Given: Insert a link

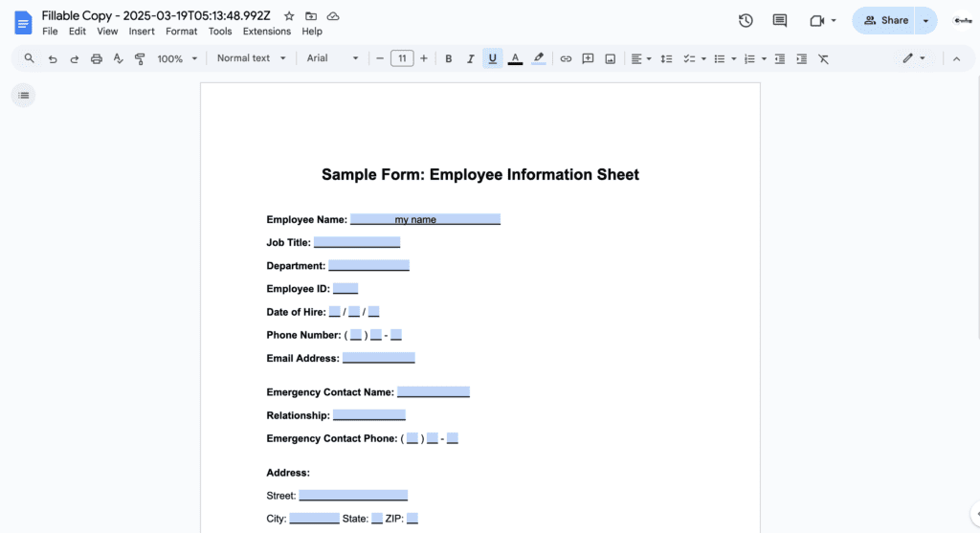Looking at the screenshot, I should [566, 58].
